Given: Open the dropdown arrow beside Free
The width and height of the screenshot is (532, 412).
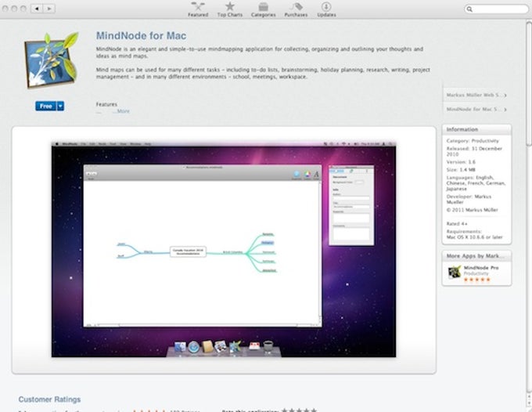Looking at the screenshot, I should 60,106.
